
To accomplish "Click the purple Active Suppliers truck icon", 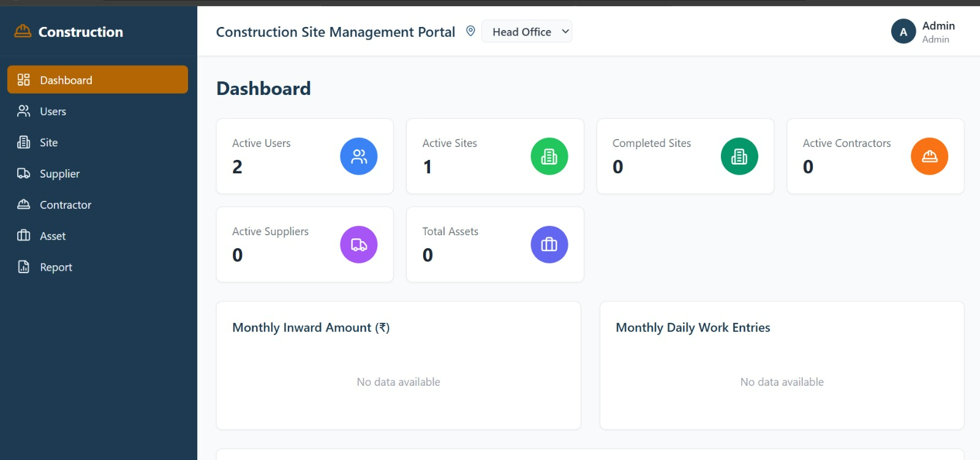I will tap(359, 244).
